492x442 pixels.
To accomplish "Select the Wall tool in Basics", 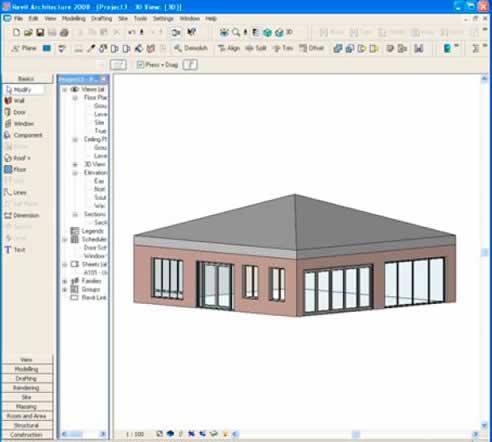I will pos(14,101).
